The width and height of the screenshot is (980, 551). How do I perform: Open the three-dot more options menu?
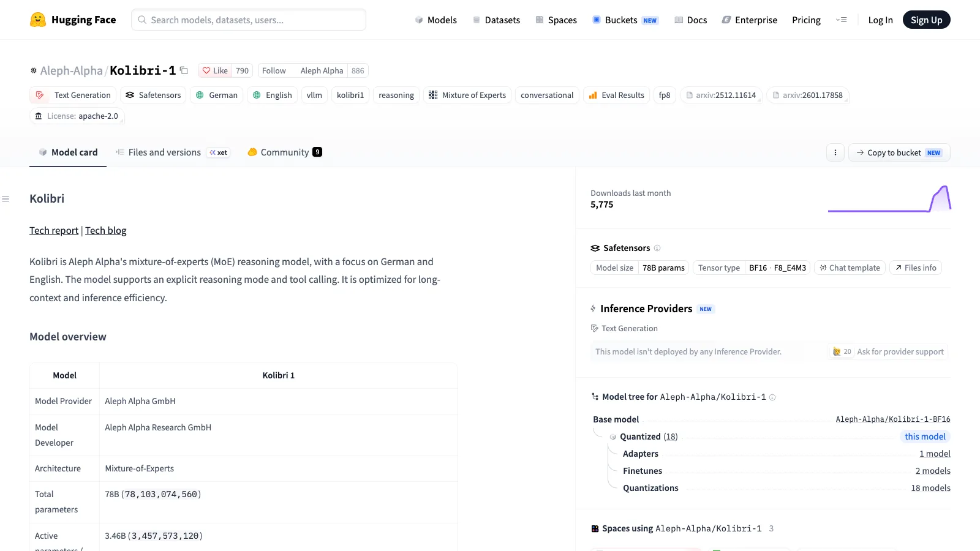pos(835,152)
